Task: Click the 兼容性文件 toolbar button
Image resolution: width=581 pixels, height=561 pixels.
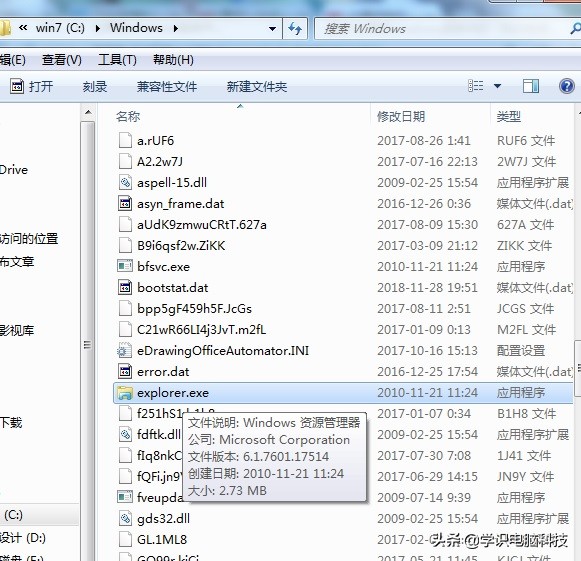Action: click(x=167, y=87)
